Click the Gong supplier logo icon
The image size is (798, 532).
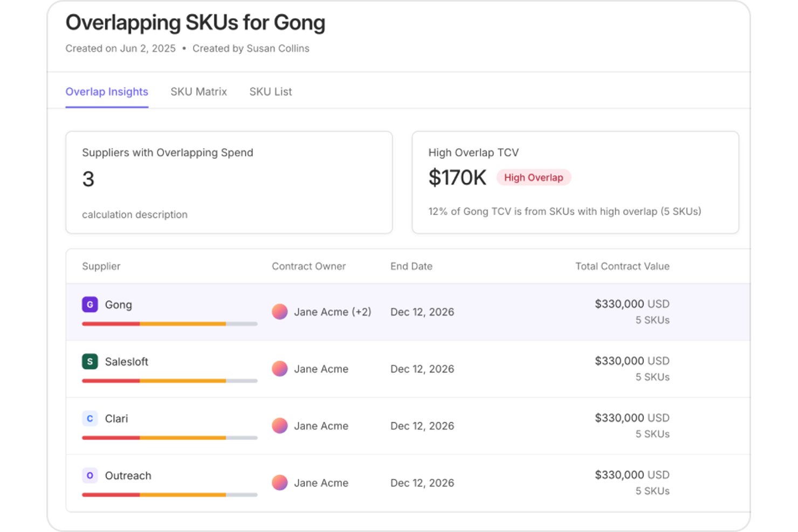[x=90, y=305]
